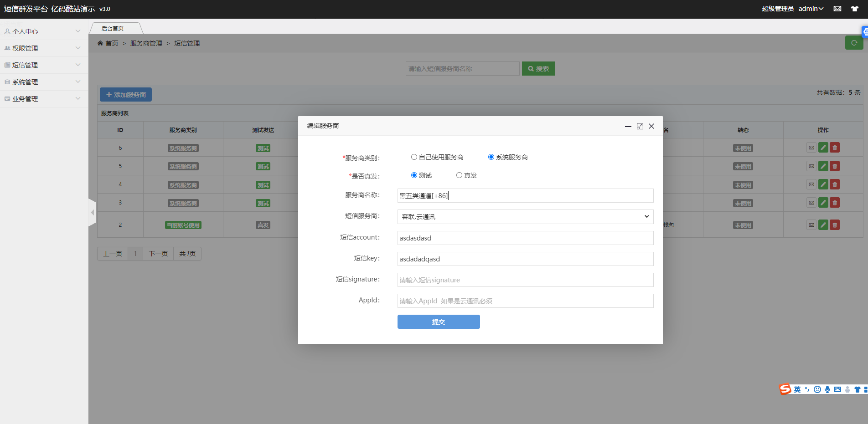
Task: Collapse the sidebar with the left arrow handle
Action: pyautogui.click(x=93, y=212)
